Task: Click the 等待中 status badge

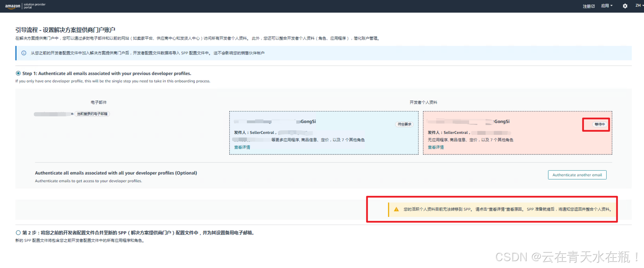Action: click(x=600, y=124)
